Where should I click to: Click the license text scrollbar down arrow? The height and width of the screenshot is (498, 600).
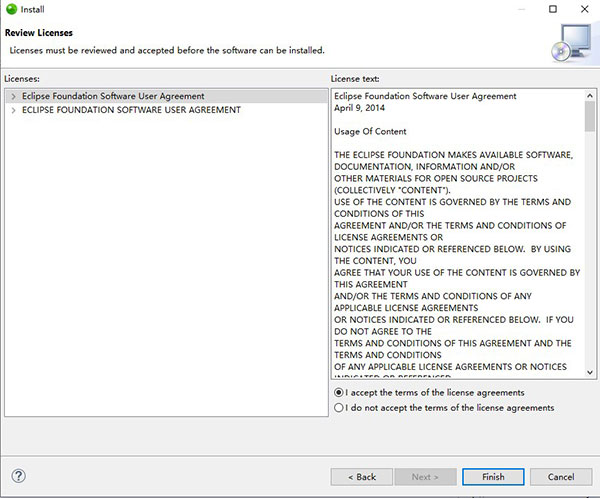pyautogui.click(x=590, y=373)
